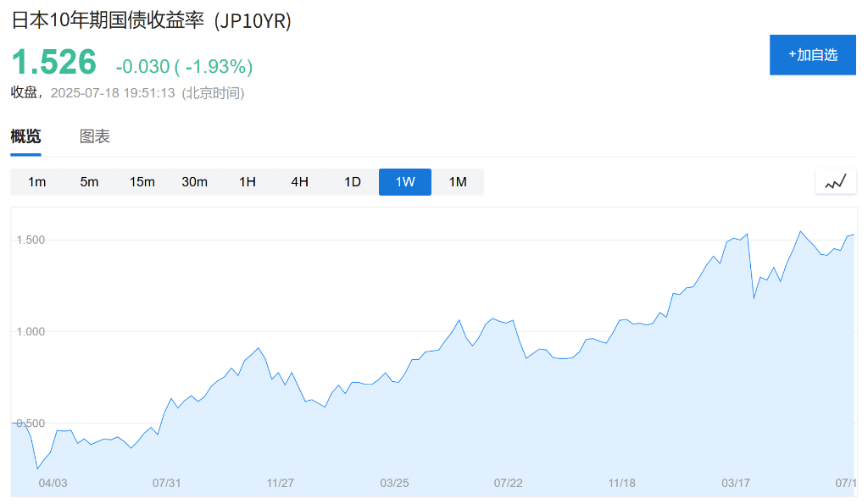Open the chart style line icon
The width and height of the screenshot is (868, 504).
[836, 181]
